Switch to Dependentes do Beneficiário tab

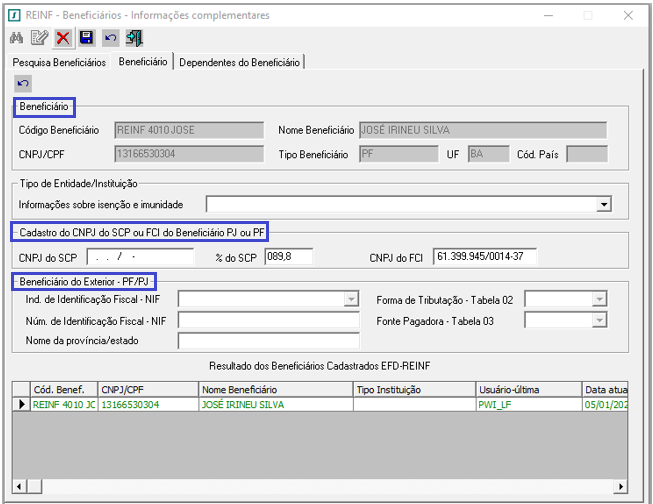[x=239, y=62]
